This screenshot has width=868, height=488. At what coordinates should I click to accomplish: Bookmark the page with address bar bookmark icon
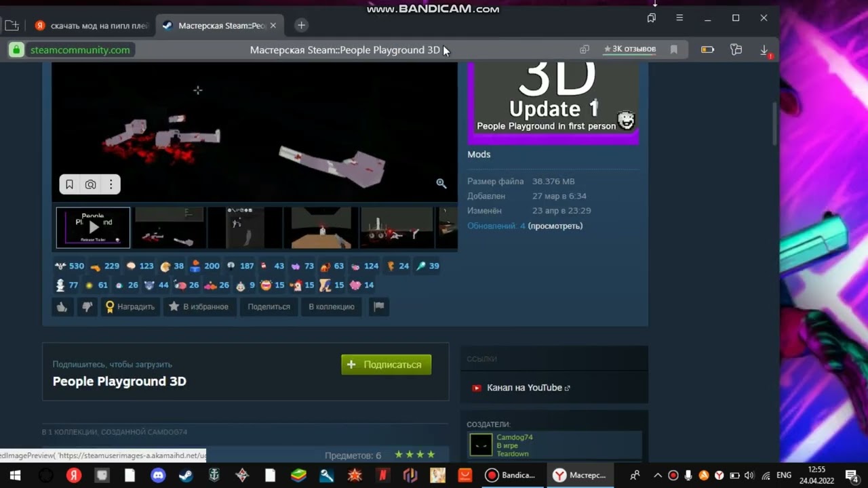[673, 49]
